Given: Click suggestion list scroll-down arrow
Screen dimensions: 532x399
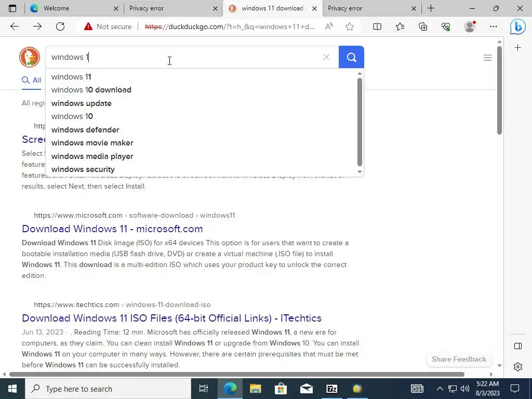Looking at the screenshot, I should (360, 171).
